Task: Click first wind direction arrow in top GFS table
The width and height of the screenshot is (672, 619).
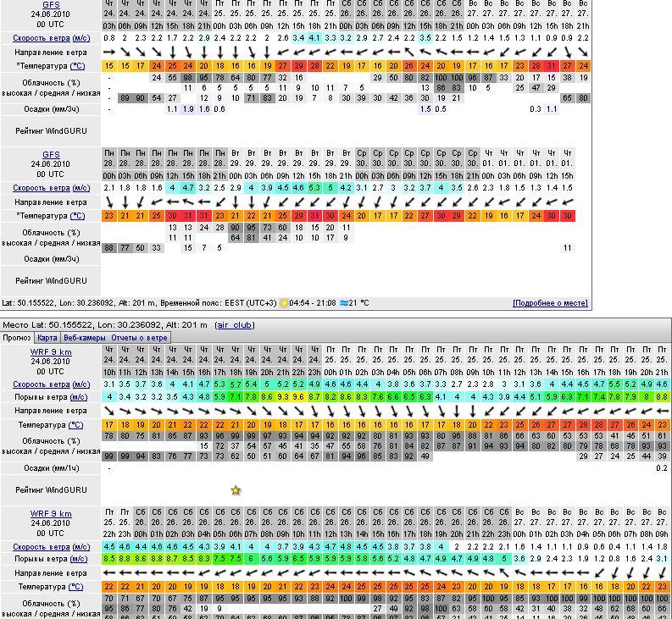Action: tap(109, 53)
